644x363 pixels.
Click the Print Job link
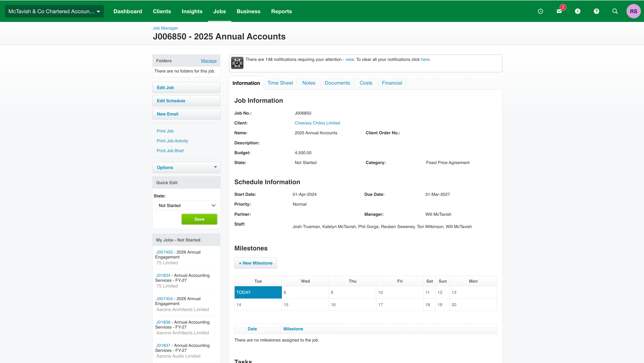tap(165, 131)
